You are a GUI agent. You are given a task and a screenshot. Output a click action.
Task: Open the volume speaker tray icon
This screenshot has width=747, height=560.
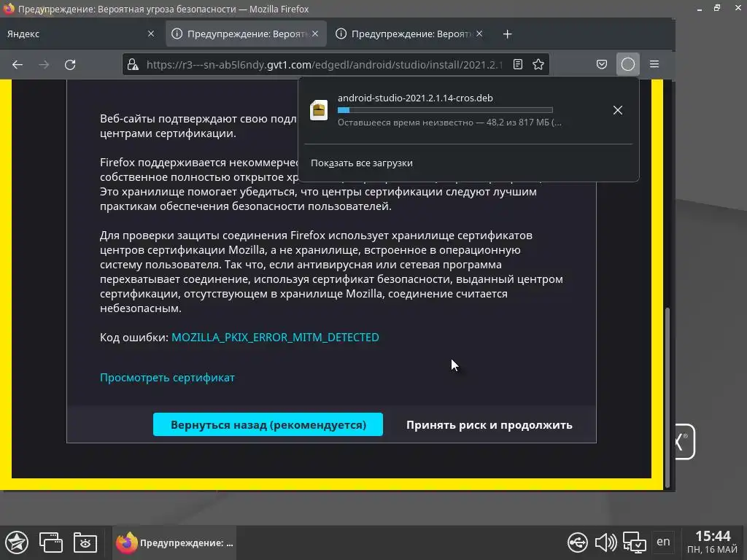606,542
